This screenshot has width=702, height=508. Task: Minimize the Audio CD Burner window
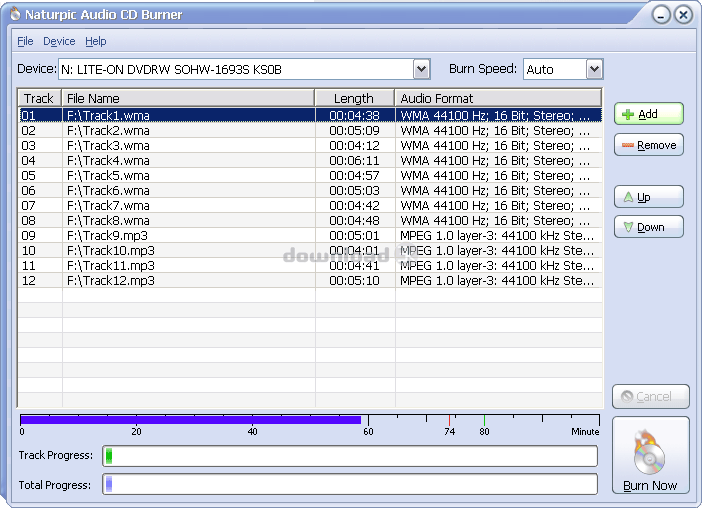point(661,15)
